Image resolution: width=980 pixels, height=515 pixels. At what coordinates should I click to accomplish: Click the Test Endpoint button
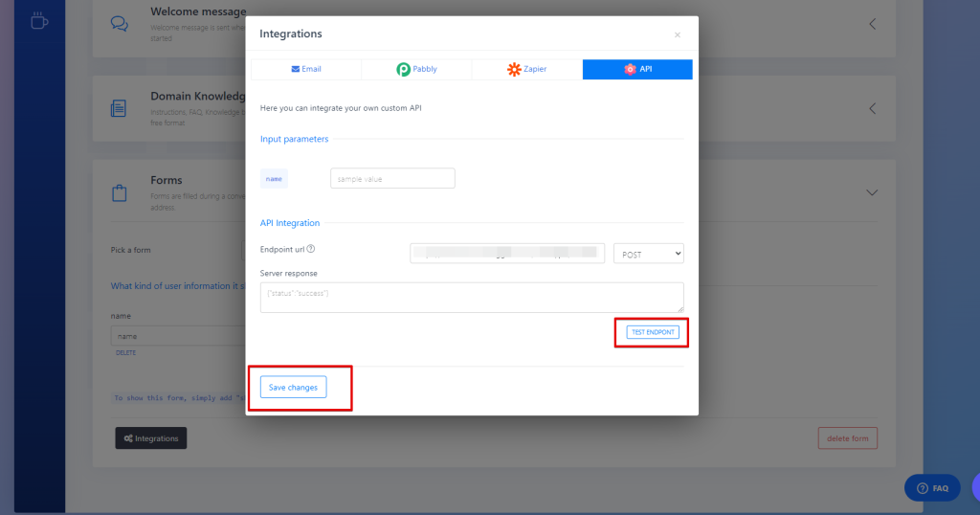(653, 332)
